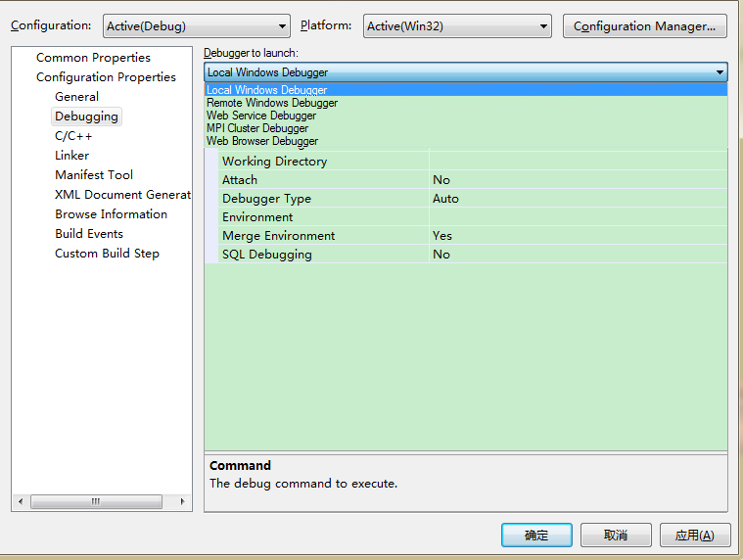Click the Working Directory empty value field

[579, 162]
